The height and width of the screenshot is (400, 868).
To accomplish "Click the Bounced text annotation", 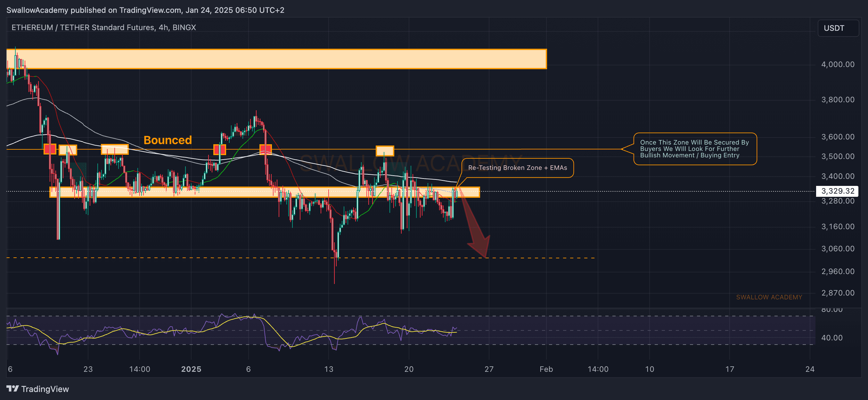I will (168, 140).
